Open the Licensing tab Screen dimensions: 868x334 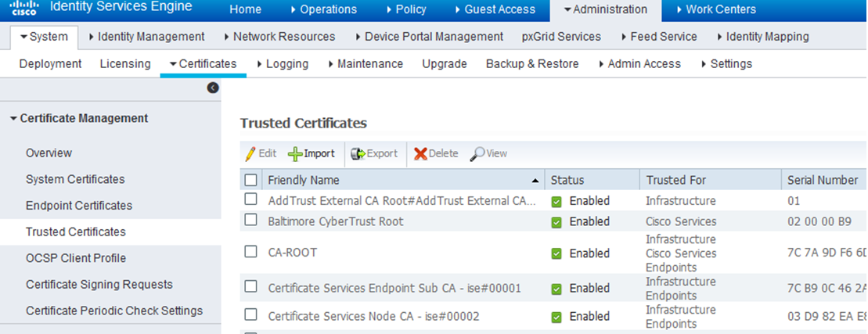tap(125, 64)
